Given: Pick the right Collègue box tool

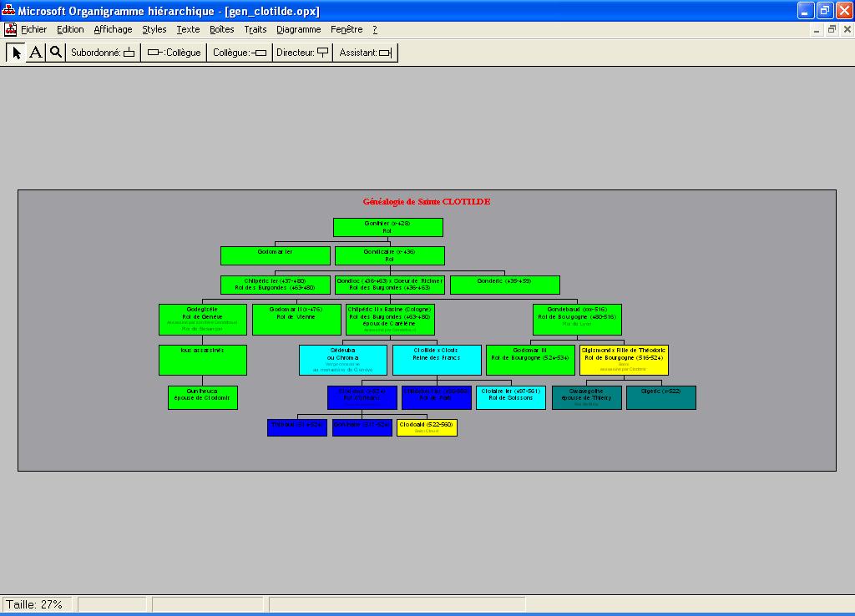Looking at the screenshot, I should click(240, 53).
